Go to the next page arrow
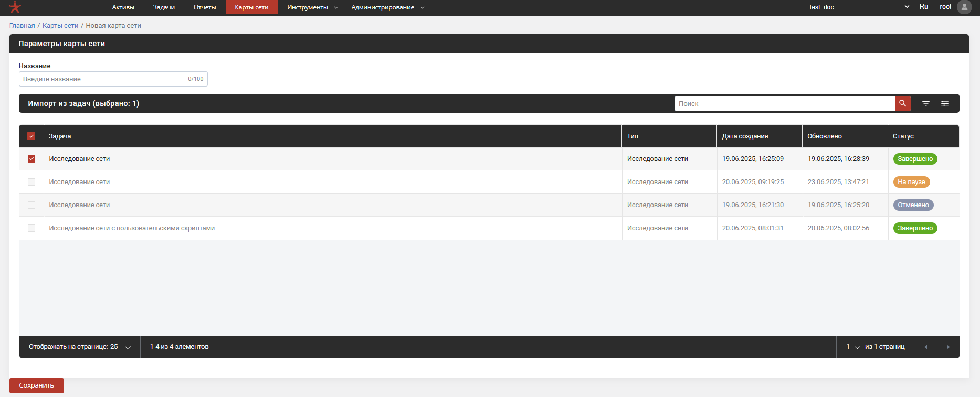980x397 pixels. click(948, 347)
